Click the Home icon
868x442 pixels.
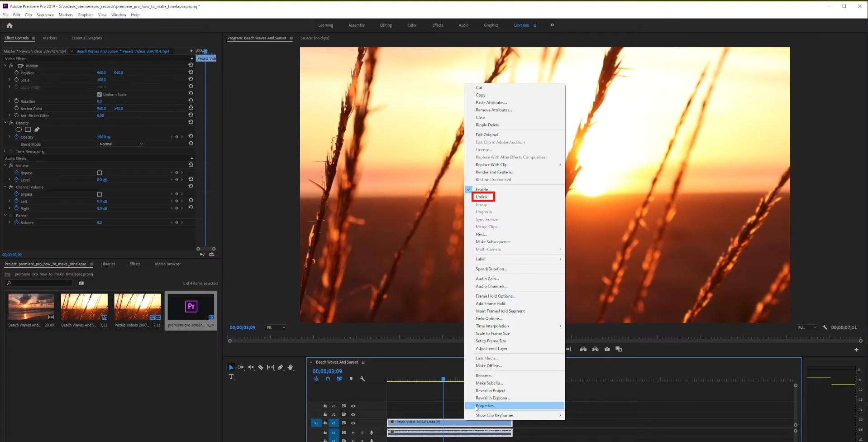(x=10, y=25)
